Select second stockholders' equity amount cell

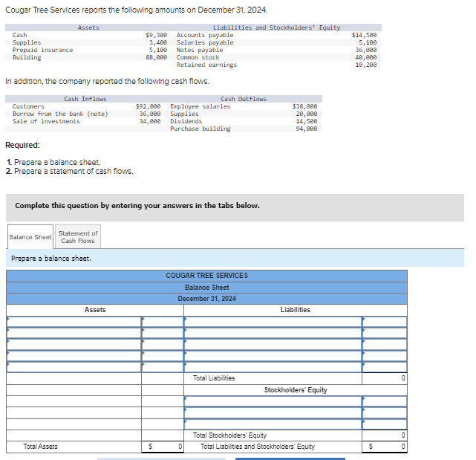coord(385,413)
